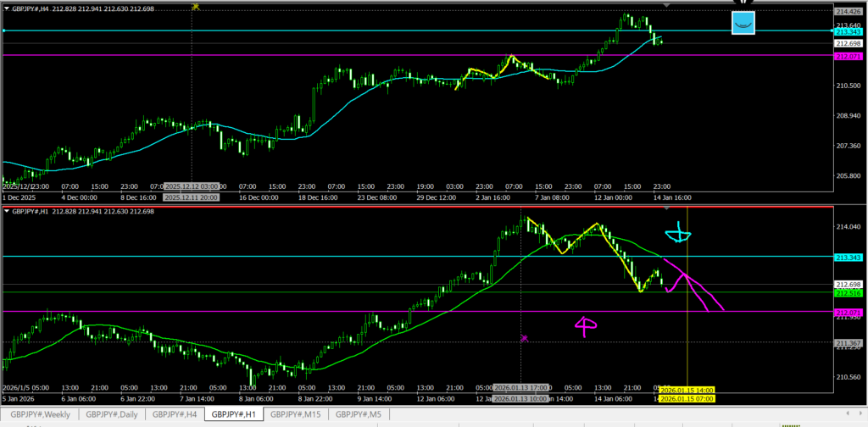Open the GBPJPY#,M5 chart tab
Viewport: 868px width, 427px height.
359,414
